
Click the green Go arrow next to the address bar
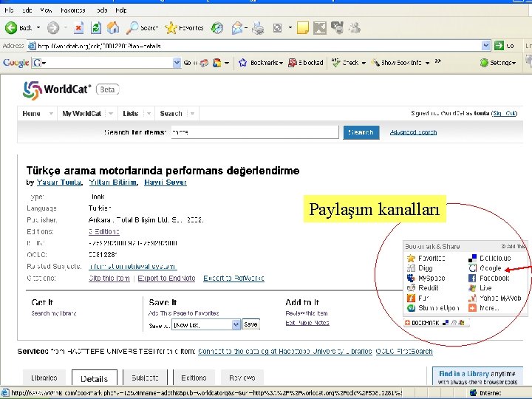(499, 46)
